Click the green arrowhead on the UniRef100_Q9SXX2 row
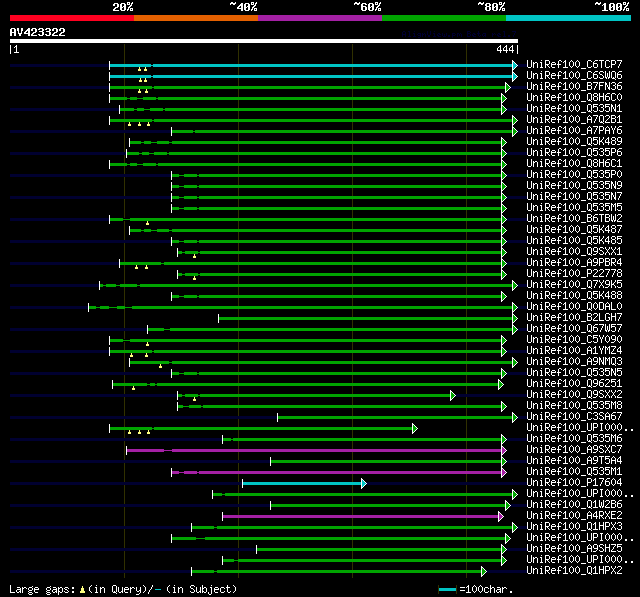Screen dimensions: 640x597 (453, 395)
